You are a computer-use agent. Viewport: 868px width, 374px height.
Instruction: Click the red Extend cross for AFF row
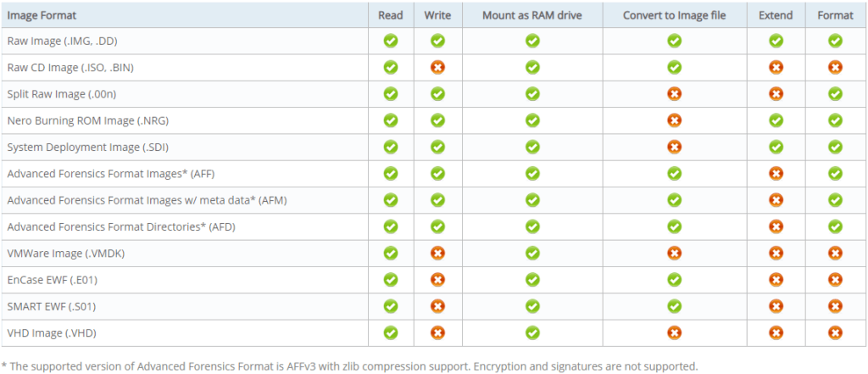coord(776,174)
